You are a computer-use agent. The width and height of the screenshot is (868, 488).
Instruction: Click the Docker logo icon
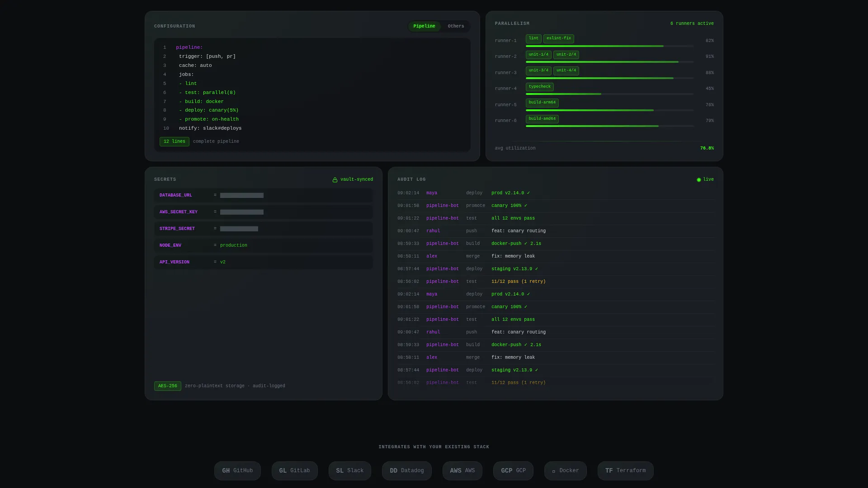554,471
